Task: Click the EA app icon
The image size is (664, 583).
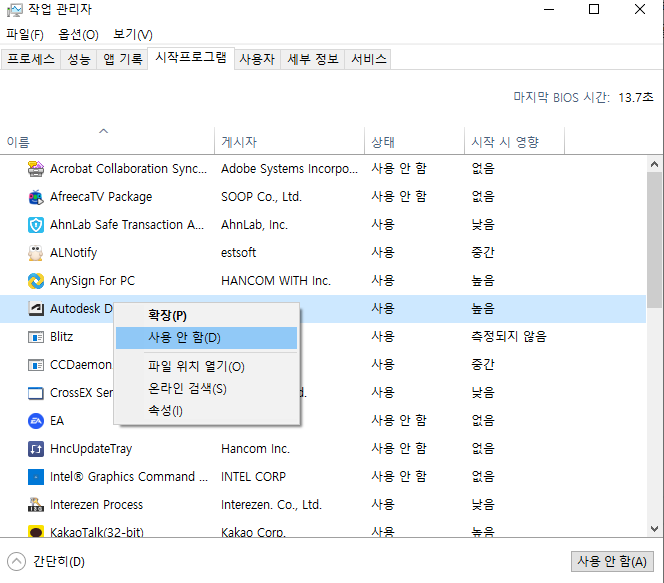Action: (x=36, y=421)
